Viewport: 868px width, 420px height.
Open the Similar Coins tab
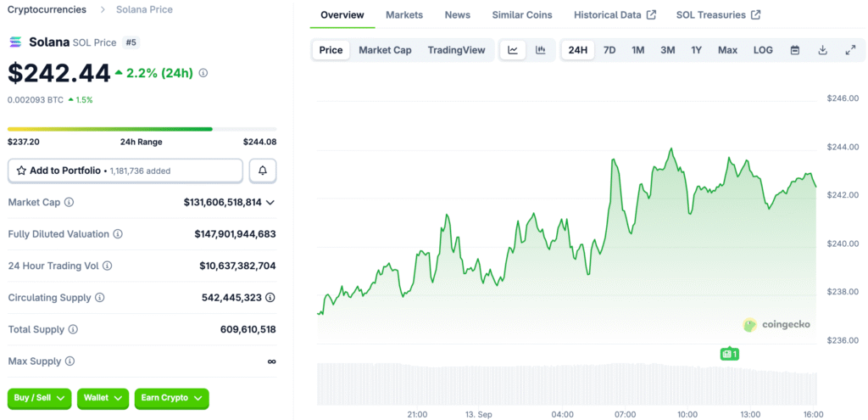tap(522, 15)
